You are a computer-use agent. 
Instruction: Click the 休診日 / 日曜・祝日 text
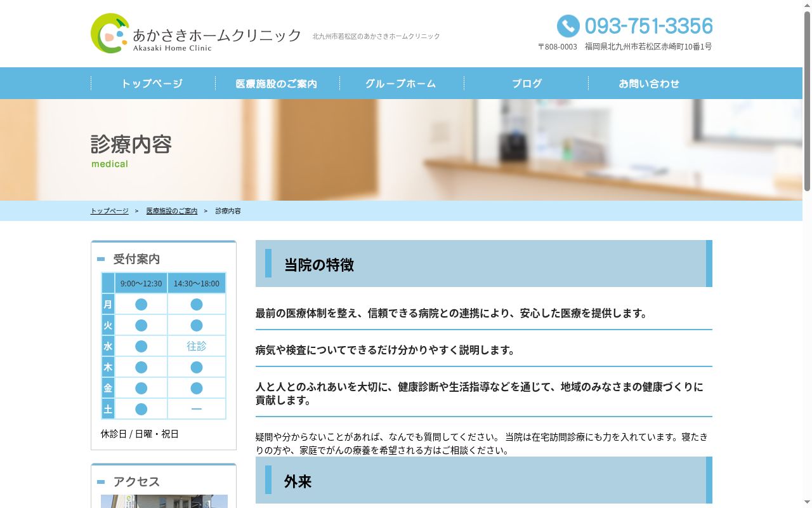(x=140, y=434)
